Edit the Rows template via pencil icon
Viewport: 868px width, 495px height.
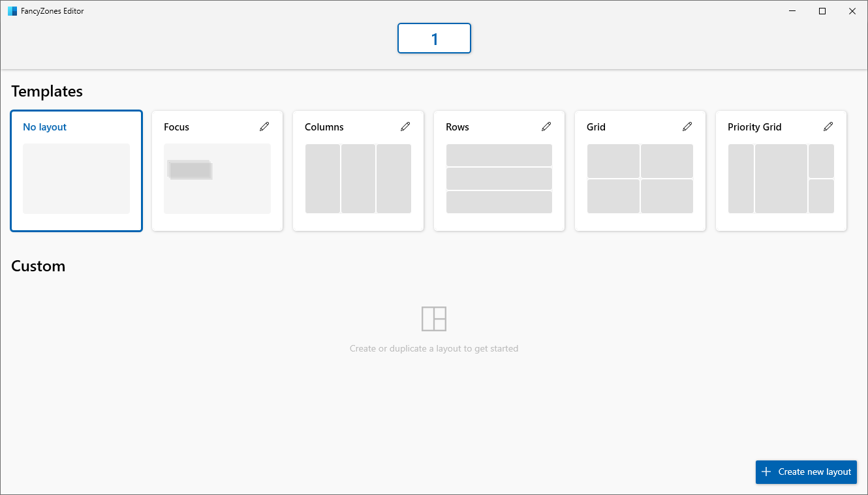pyautogui.click(x=546, y=127)
